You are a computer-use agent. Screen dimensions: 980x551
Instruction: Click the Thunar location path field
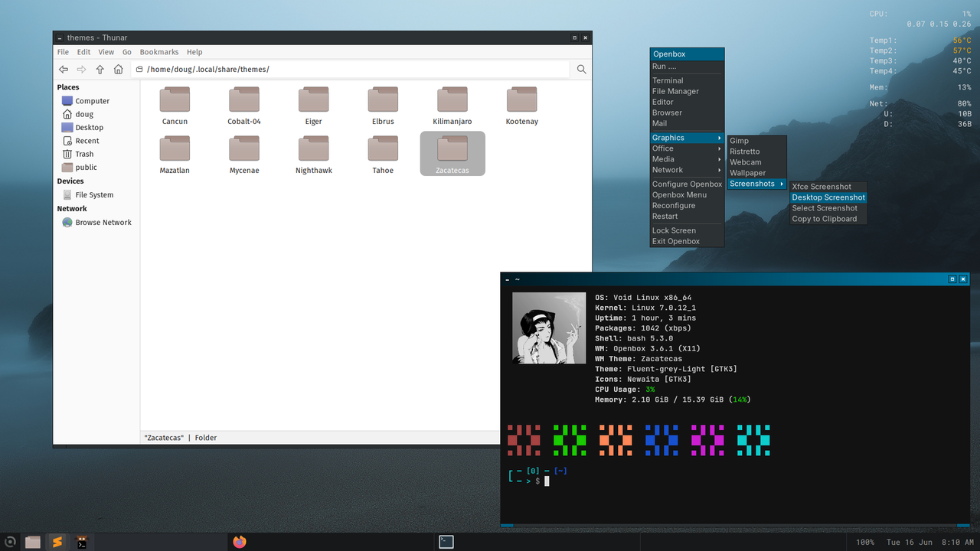pyautogui.click(x=351, y=69)
